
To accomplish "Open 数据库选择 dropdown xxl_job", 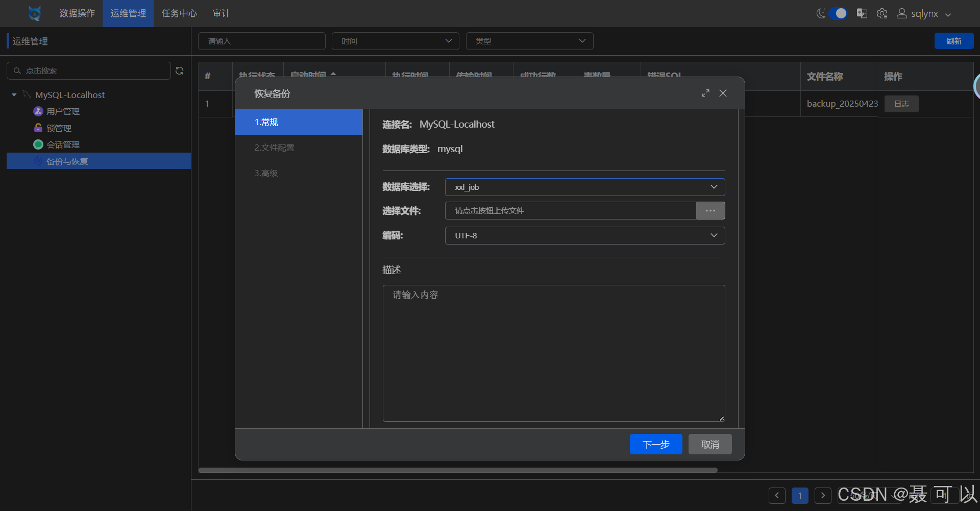I will pos(585,187).
